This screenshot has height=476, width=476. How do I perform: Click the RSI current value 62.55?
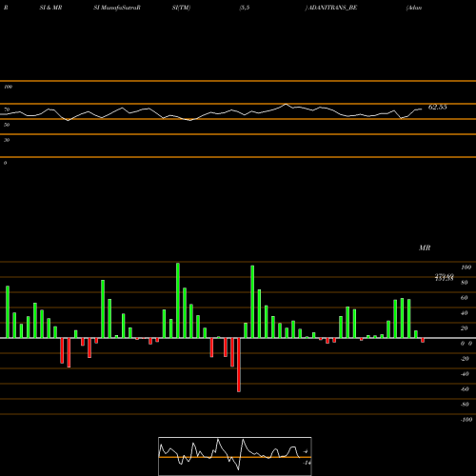(x=437, y=107)
